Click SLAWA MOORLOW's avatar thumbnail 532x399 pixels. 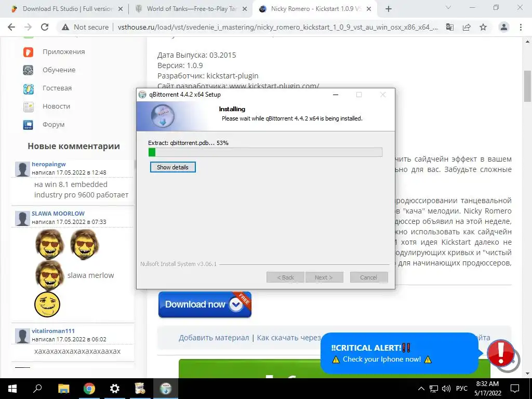(x=22, y=219)
